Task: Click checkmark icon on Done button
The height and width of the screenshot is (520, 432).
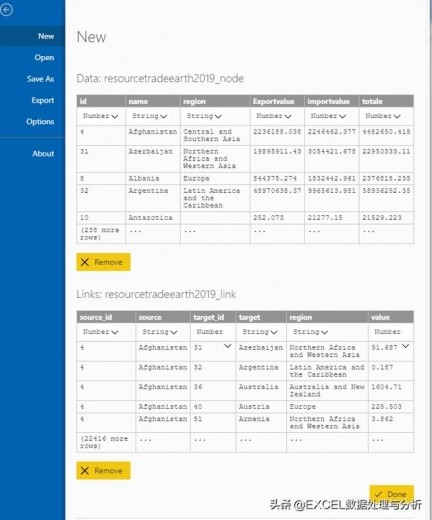Action: click(379, 494)
